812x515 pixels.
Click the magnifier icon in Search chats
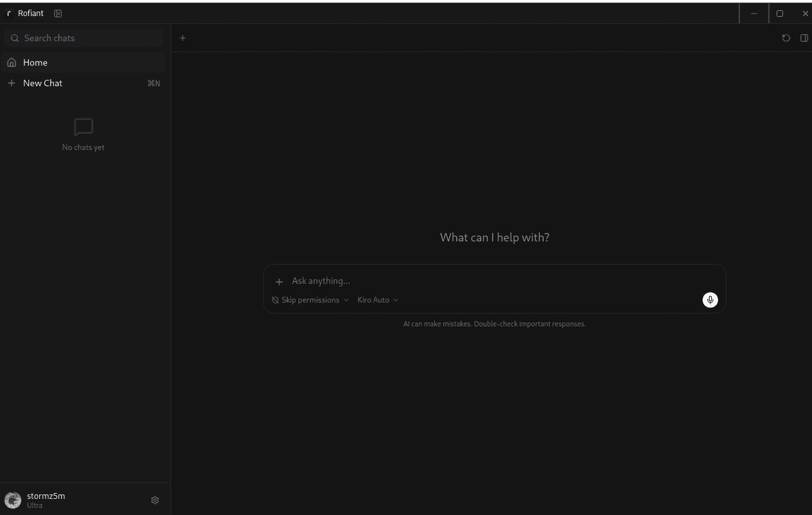coord(15,38)
